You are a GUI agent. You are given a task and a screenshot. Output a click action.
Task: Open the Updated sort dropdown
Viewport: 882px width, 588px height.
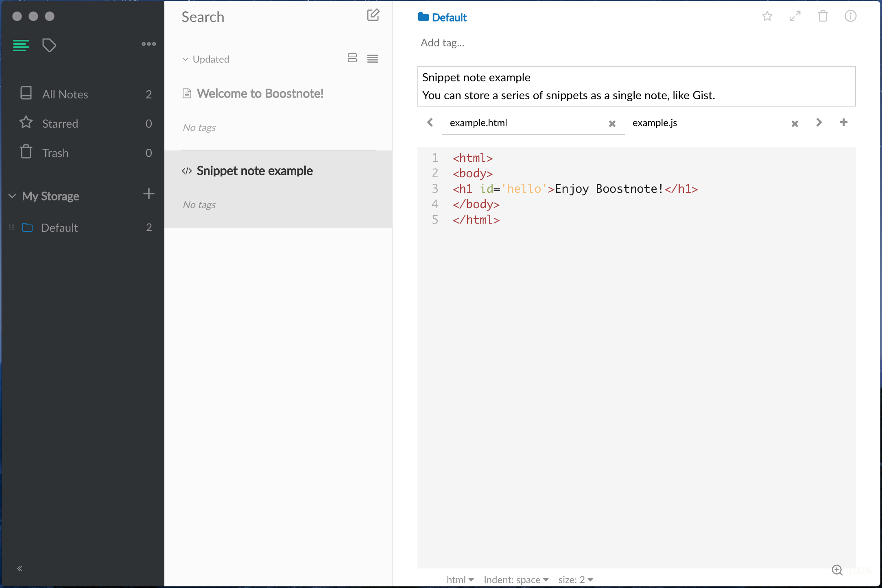206,59
